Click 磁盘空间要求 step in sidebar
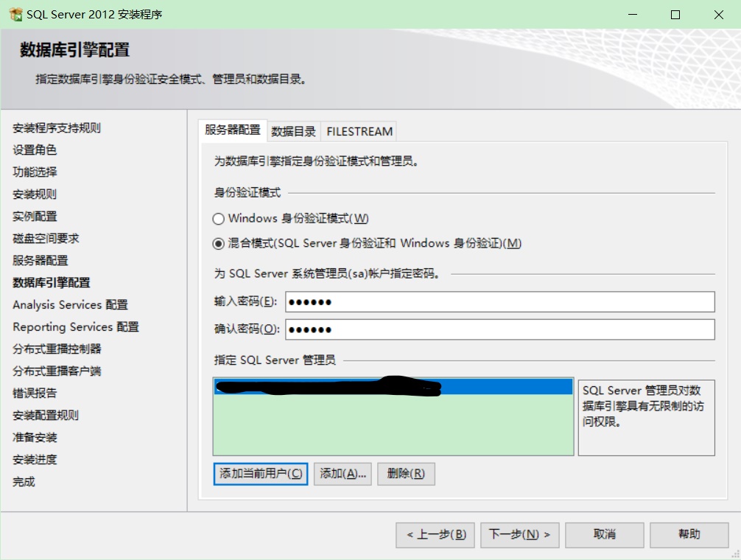 46,239
